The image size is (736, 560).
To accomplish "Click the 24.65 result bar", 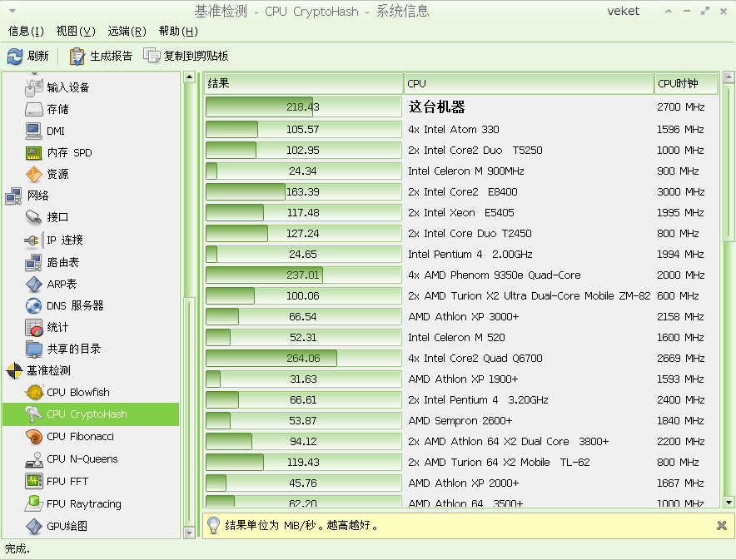I will tap(304, 254).
